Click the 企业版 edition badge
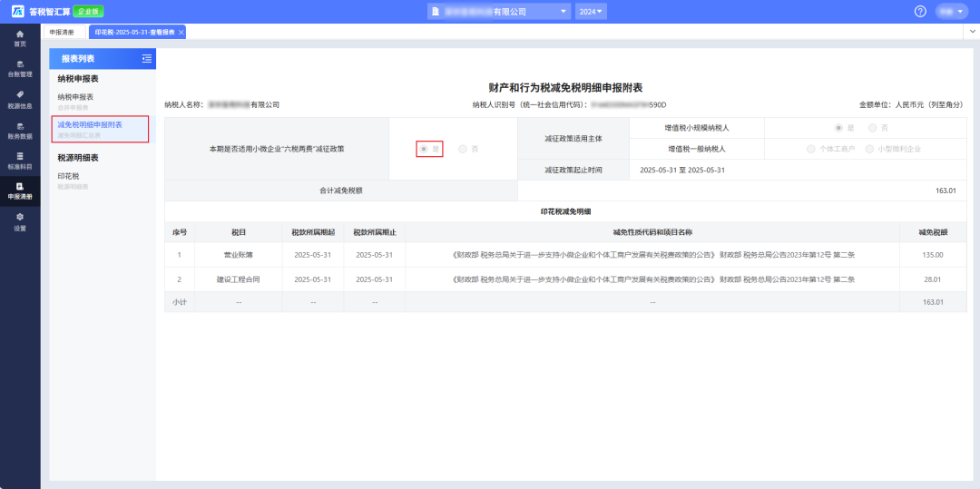Screen dimensions: 980x489 click(x=88, y=11)
